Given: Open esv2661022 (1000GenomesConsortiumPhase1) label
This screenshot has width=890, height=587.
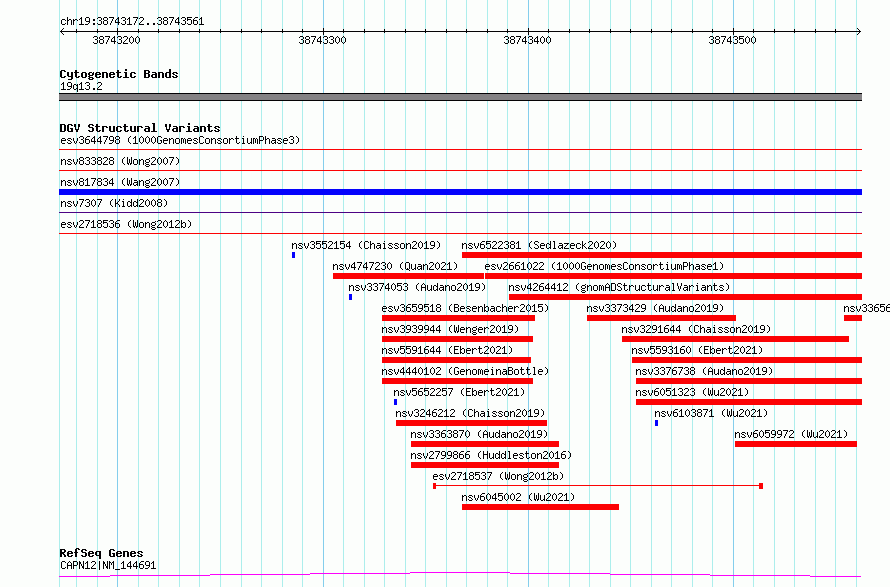Looking at the screenshot, I should click(604, 266).
